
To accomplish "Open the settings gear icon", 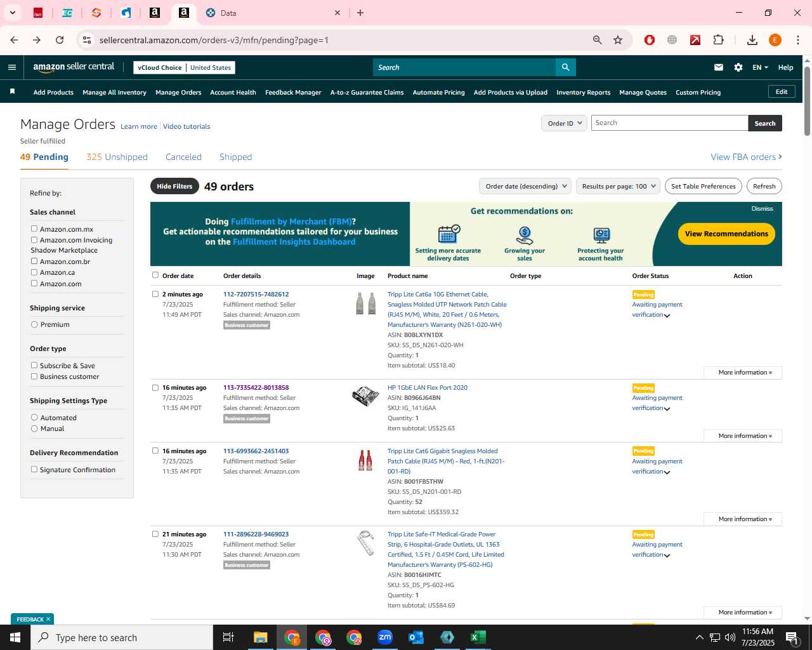I will 738,67.
